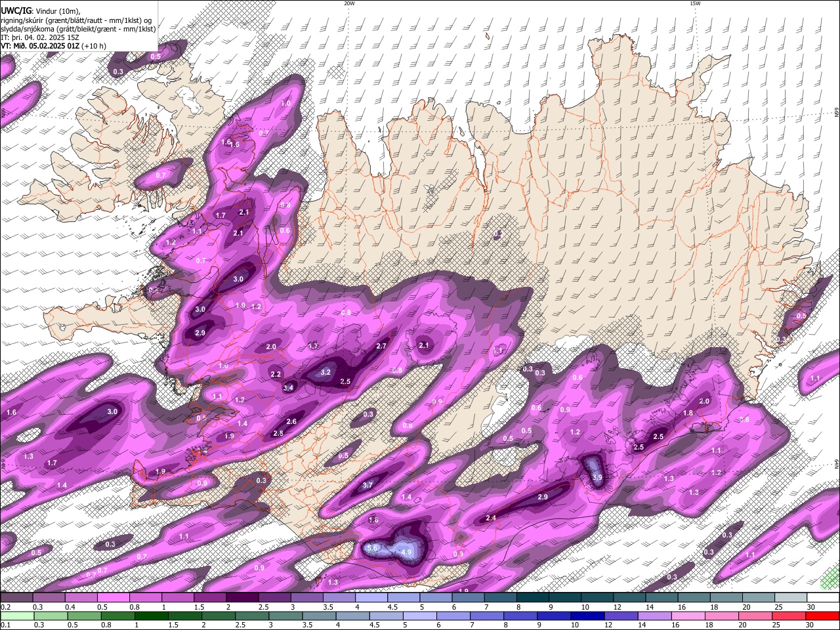Click the 3.7 precipitation value on the map
Image resolution: width=840 pixels, height=630 pixels.
367,486
